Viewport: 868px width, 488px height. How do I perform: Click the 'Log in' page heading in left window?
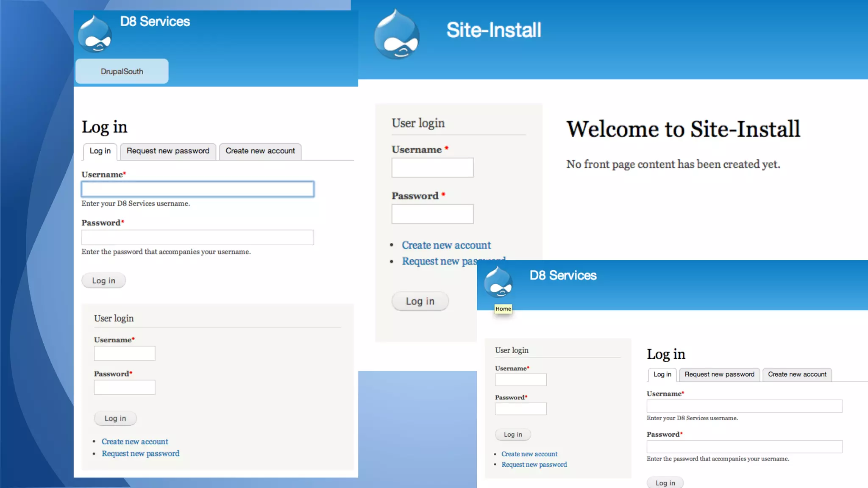(x=104, y=127)
